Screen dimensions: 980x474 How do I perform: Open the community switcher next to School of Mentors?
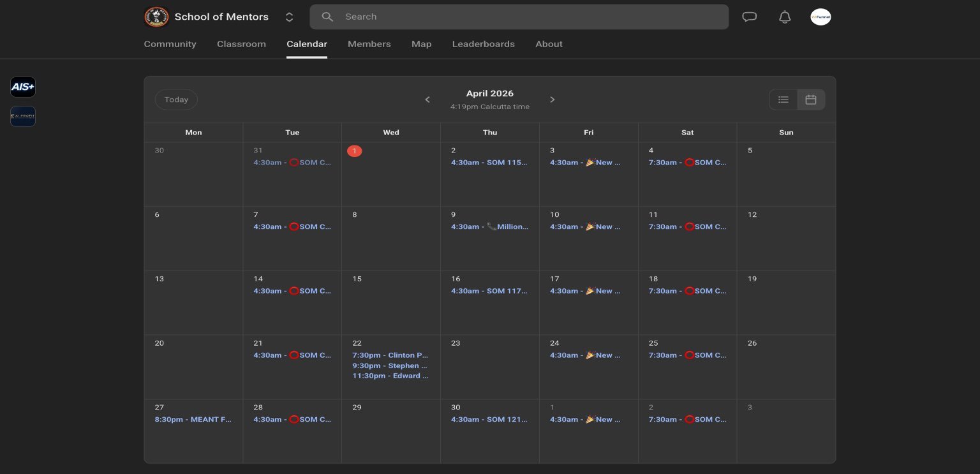coord(289,17)
